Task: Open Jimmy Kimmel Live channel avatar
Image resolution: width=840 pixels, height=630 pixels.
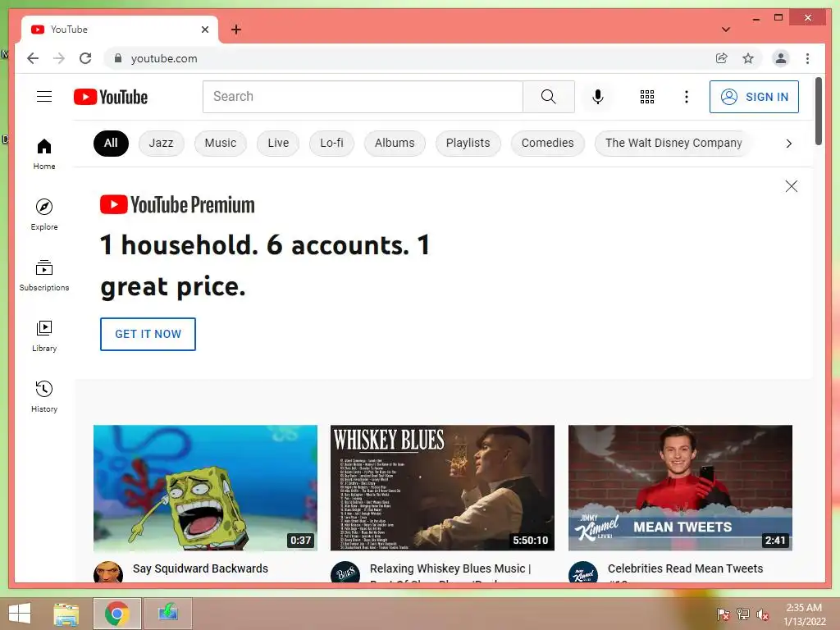Action: coord(583,573)
